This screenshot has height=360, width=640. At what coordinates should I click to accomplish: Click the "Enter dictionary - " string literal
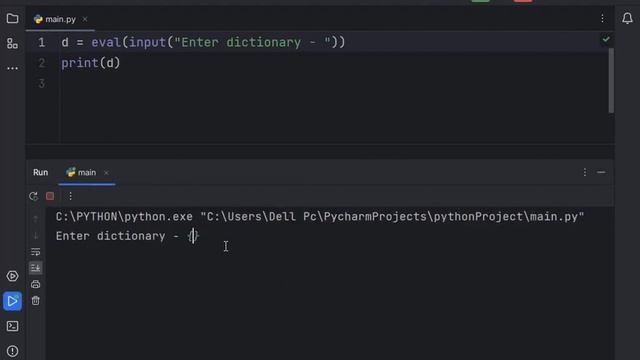coord(253,42)
